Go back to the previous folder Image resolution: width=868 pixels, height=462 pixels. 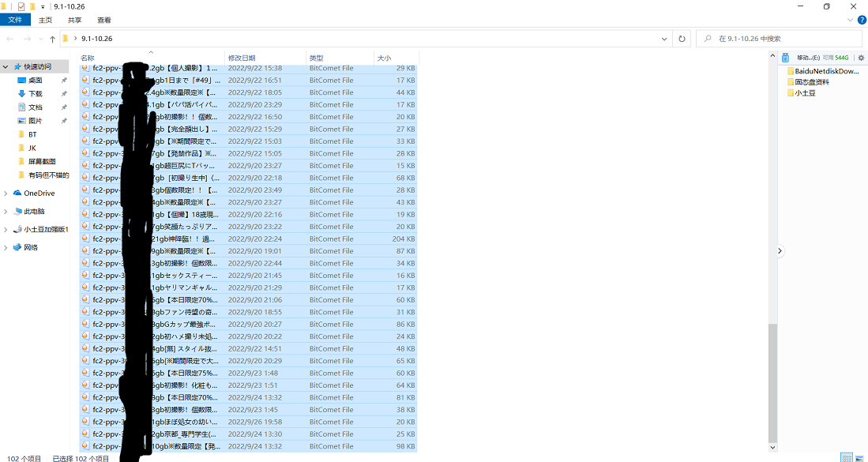(x=10, y=39)
